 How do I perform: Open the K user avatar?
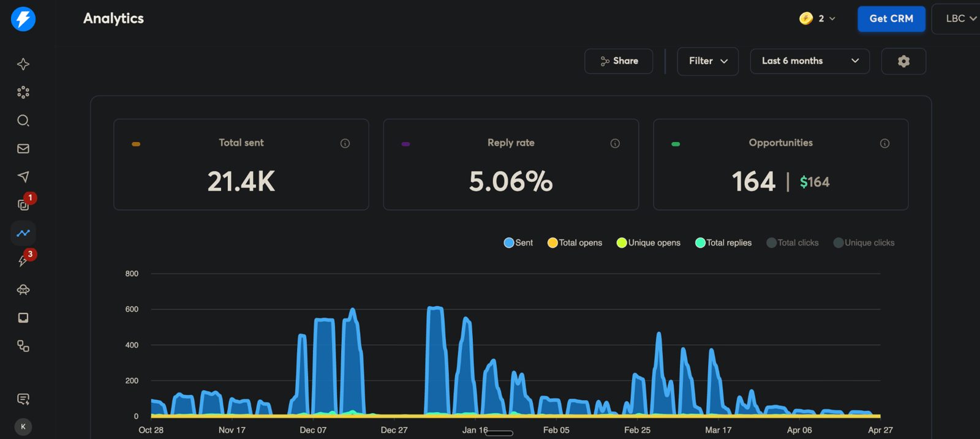pyautogui.click(x=23, y=427)
